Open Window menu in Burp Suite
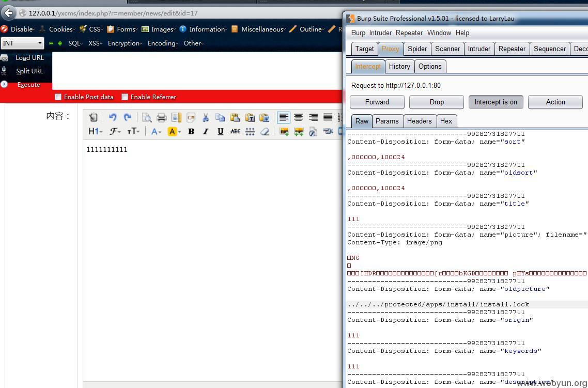This screenshot has height=388, width=588. (x=439, y=33)
